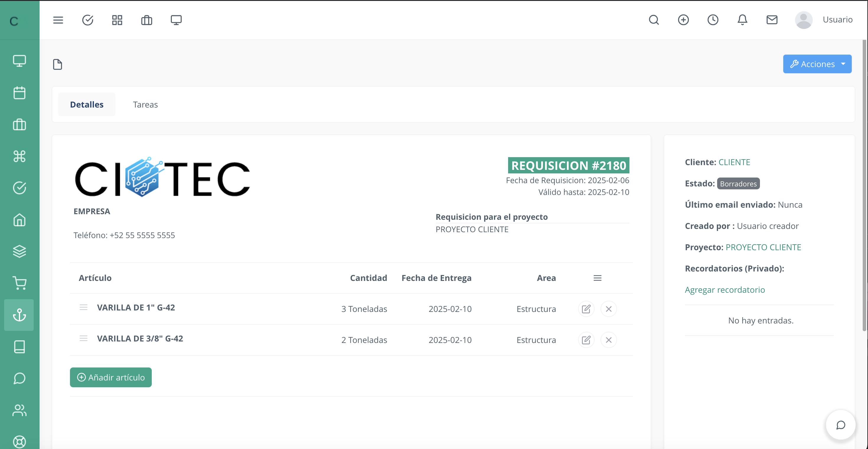Click the quick-add plus circle icon
The image size is (868, 449).
pos(683,20)
